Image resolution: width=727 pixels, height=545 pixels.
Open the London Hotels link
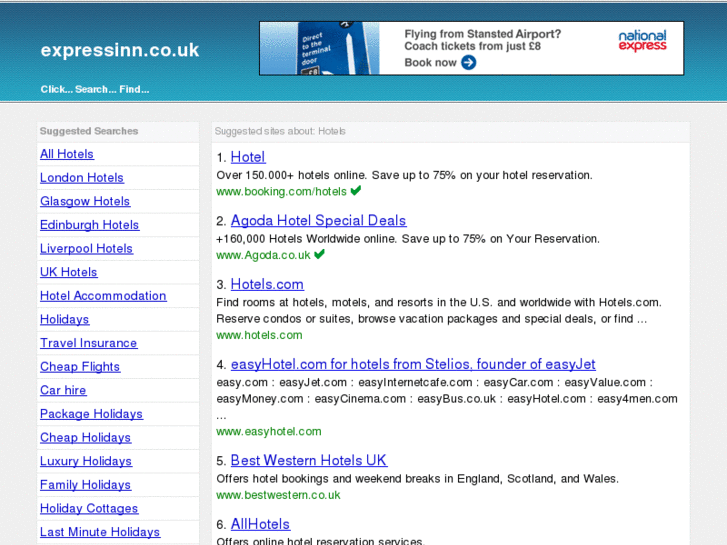[x=82, y=178]
